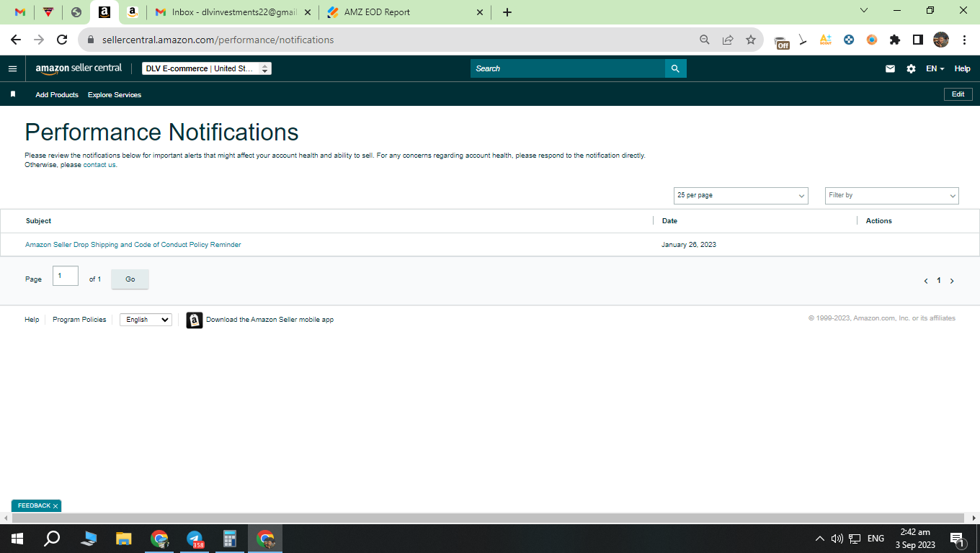Open the Chrome three-dot menu
The height and width of the screenshot is (553, 980).
point(964,40)
